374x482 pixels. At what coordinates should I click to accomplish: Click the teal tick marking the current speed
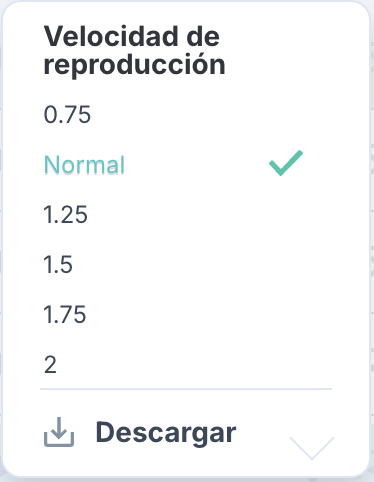(286, 163)
